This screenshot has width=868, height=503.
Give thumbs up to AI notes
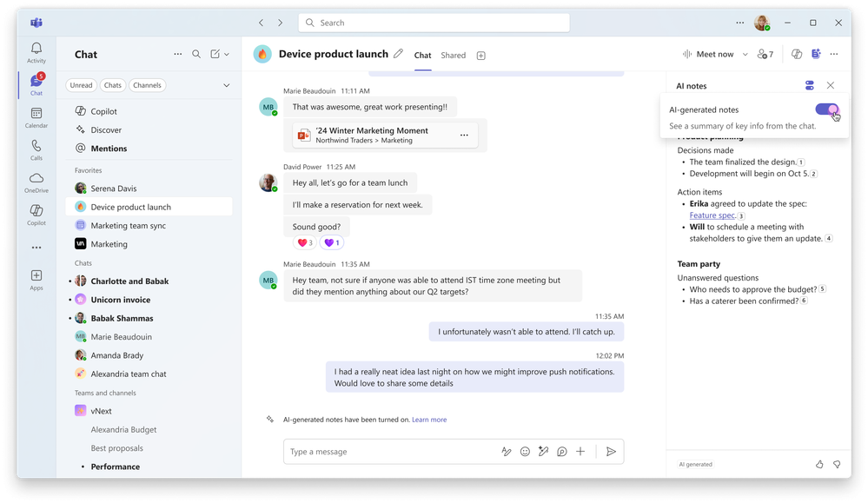tap(819, 464)
